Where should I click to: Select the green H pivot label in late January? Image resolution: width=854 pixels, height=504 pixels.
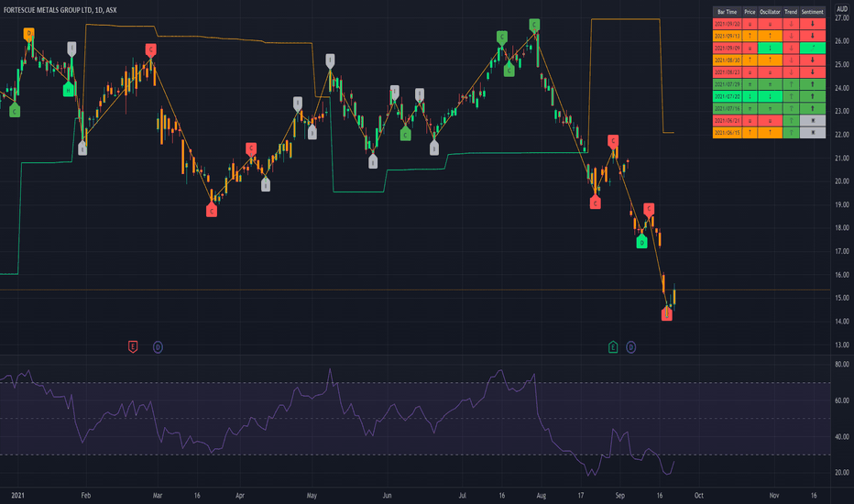68,90
